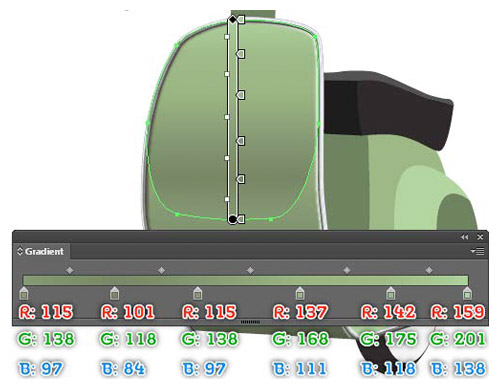Screen dimensions: 500x389
Task: Click the gradient annotator black diamond endpoint
Action: [233, 20]
